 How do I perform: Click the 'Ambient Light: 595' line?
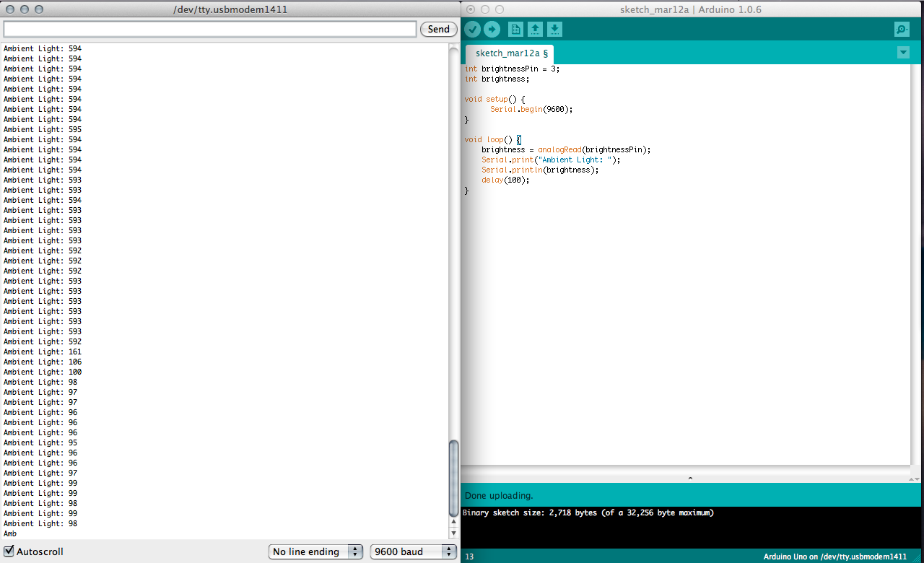click(43, 129)
